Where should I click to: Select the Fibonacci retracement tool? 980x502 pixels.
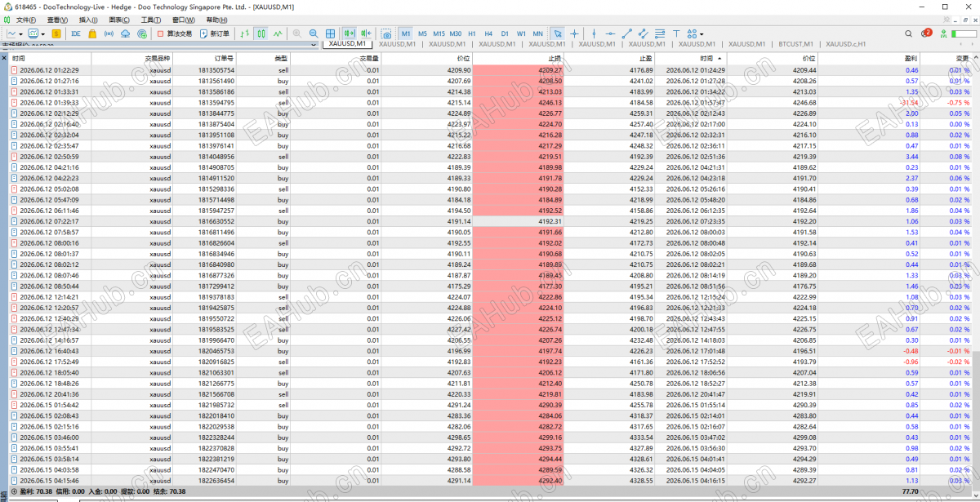coord(660,33)
